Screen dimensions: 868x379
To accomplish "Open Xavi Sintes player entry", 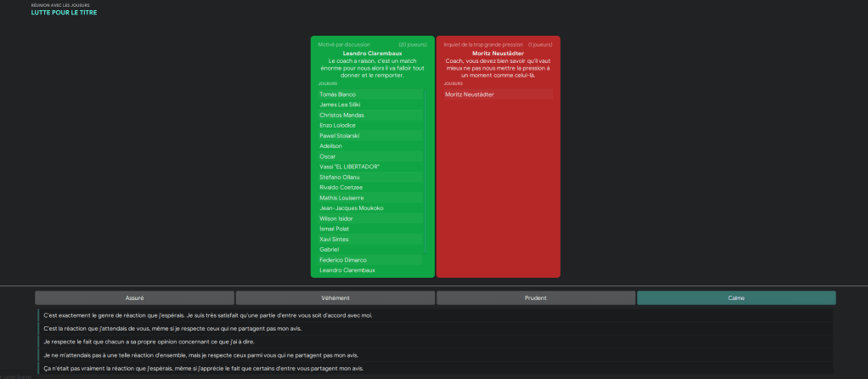I will tap(334, 239).
